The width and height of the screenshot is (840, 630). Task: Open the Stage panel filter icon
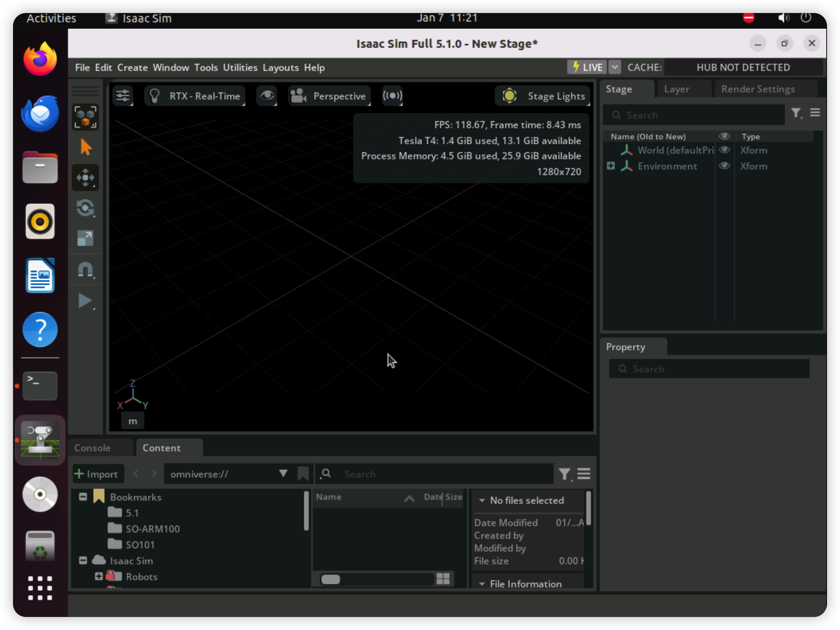(x=796, y=113)
